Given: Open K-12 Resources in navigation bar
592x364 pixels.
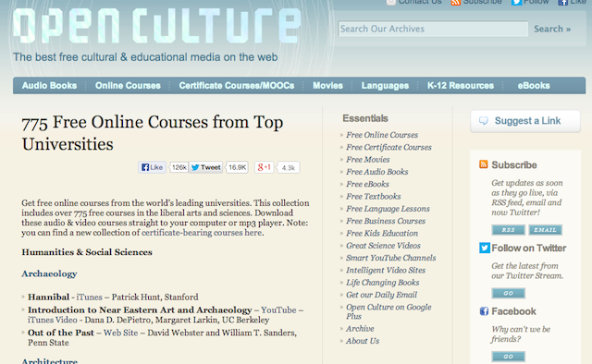Looking at the screenshot, I should click(461, 86).
